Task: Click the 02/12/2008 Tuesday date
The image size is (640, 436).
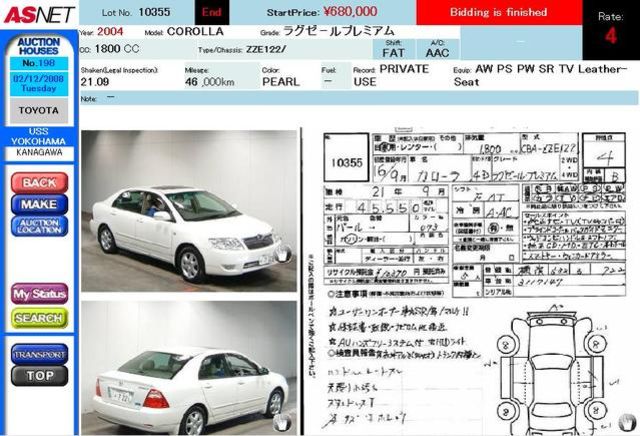Action: [x=39, y=83]
